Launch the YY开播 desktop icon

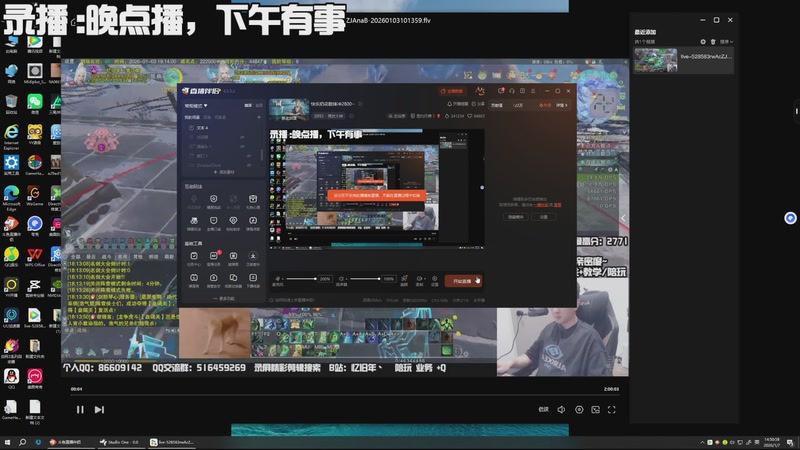point(11,287)
